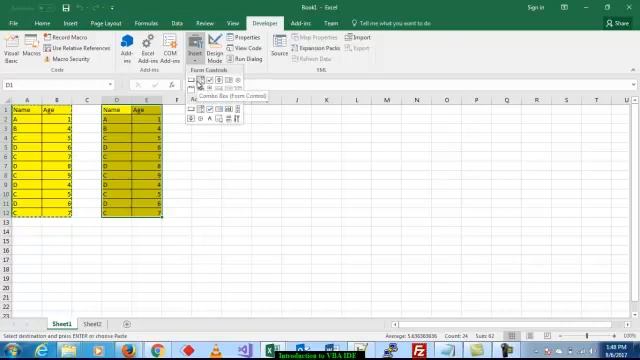Open the Macros dialog
This screenshot has height=360, width=640.
click(31, 46)
